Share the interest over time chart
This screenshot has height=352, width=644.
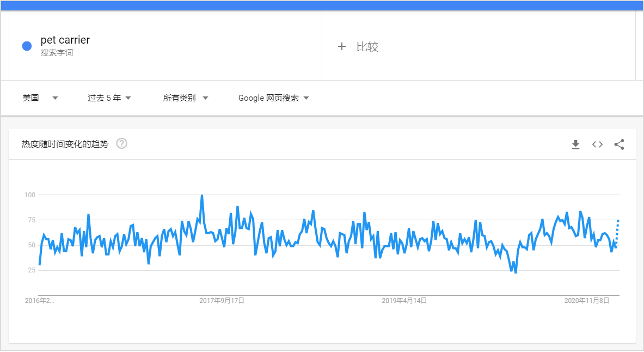coord(619,144)
